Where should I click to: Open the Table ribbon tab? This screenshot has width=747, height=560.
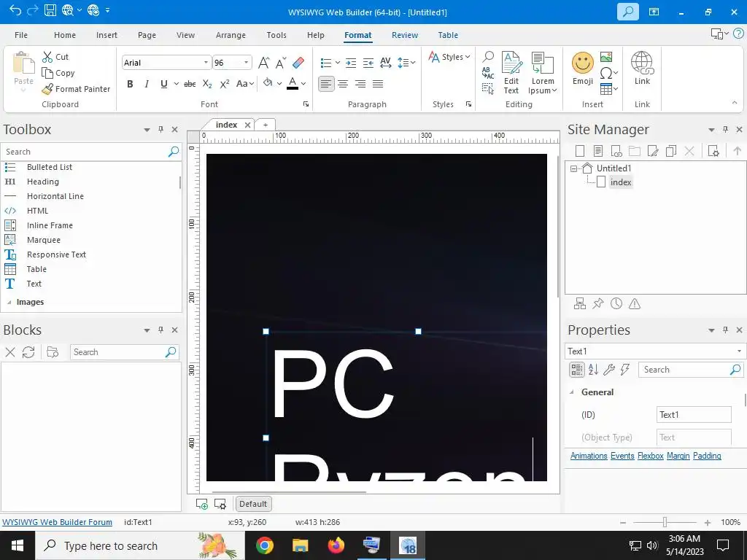tap(448, 35)
